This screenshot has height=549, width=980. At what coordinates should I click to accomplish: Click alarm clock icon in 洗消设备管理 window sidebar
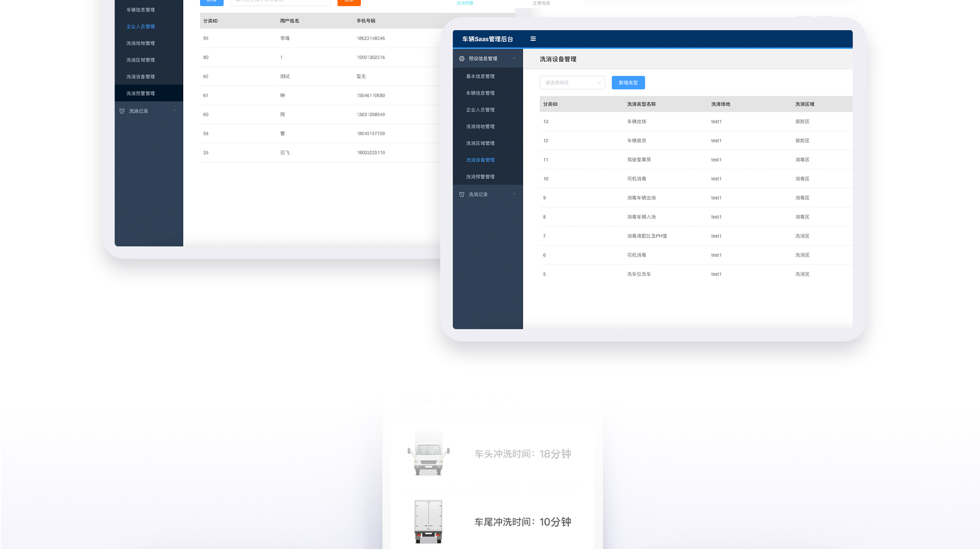[x=461, y=194]
